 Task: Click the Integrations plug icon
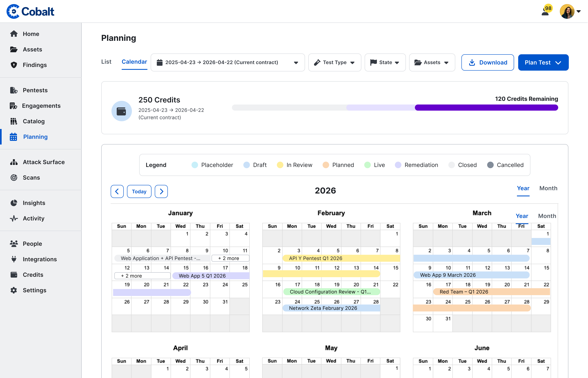coord(14,259)
